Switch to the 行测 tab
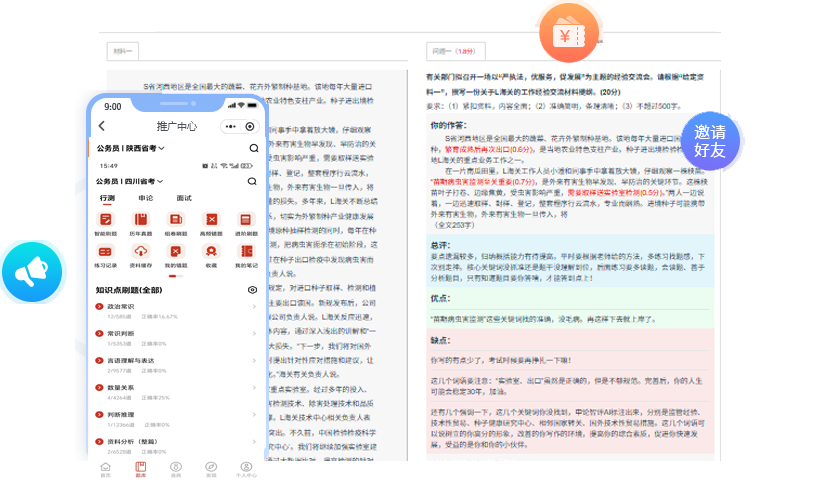The image size is (822, 504). click(x=107, y=198)
